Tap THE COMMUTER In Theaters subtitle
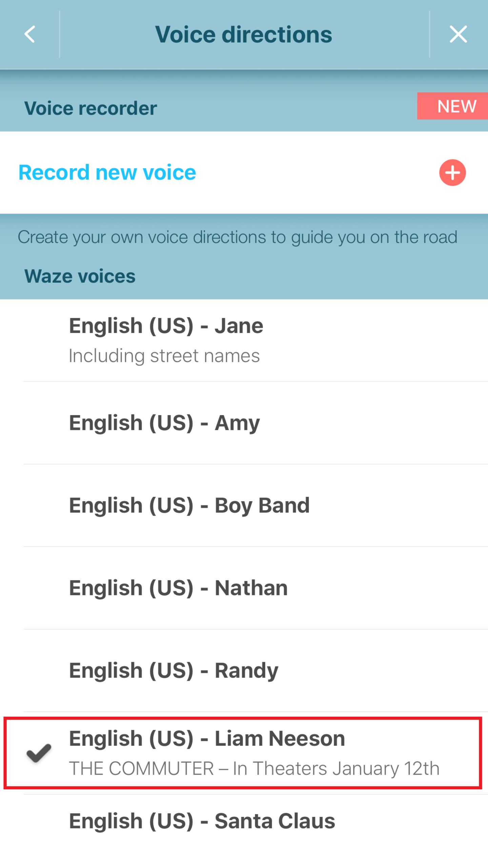488x868 pixels. [254, 768]
